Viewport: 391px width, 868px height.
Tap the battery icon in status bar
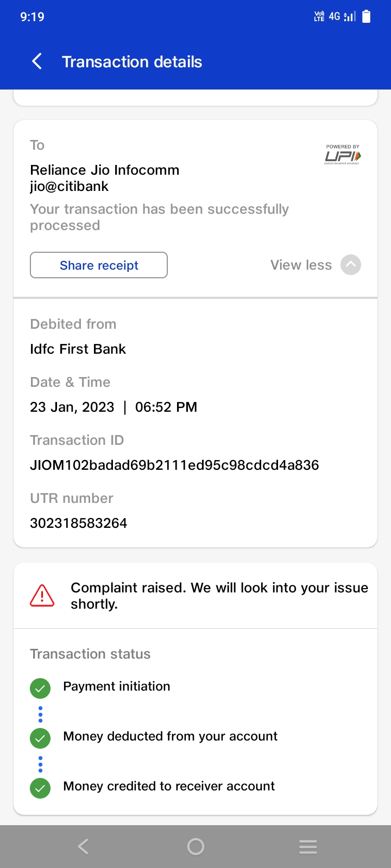pos(367,17)
